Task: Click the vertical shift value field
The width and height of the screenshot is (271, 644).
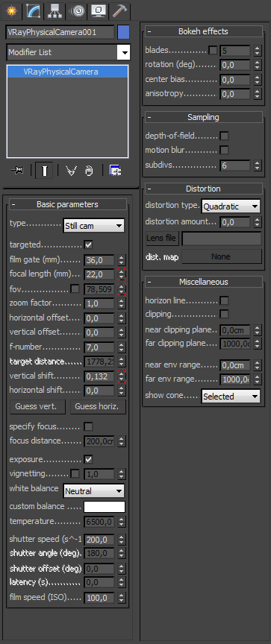Action: [99, 376]
